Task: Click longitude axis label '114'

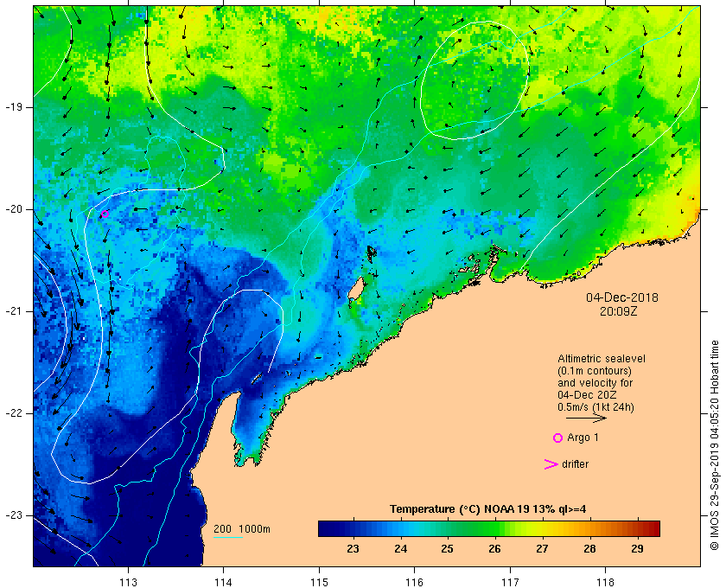Action: pyautogui.click(x=223, y=583)
